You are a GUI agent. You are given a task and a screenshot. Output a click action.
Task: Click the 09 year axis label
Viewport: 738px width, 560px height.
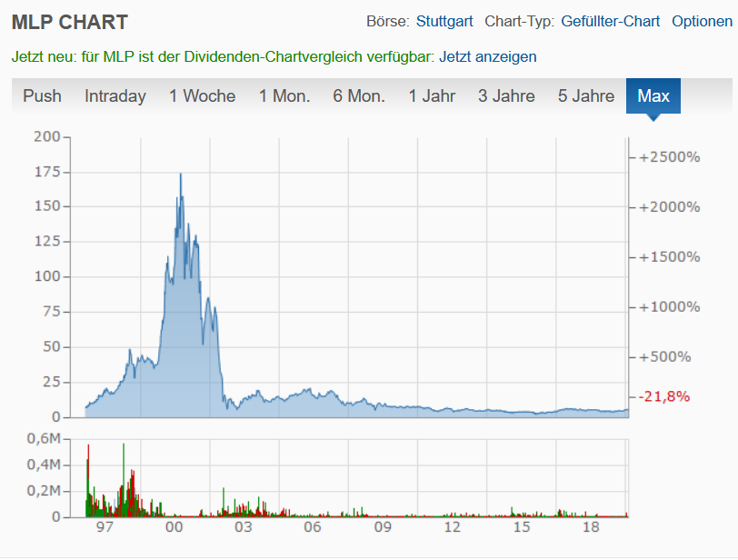[x=382, y=527]
